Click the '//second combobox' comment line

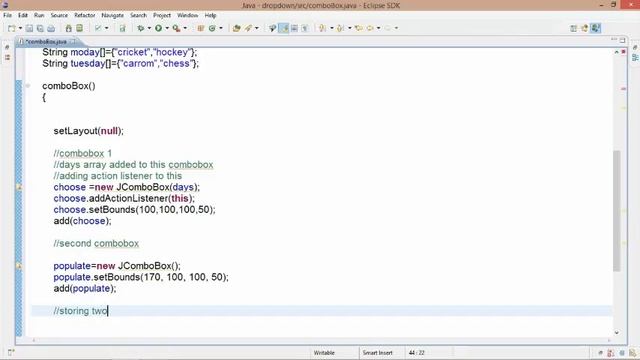(x=96, y=243)
